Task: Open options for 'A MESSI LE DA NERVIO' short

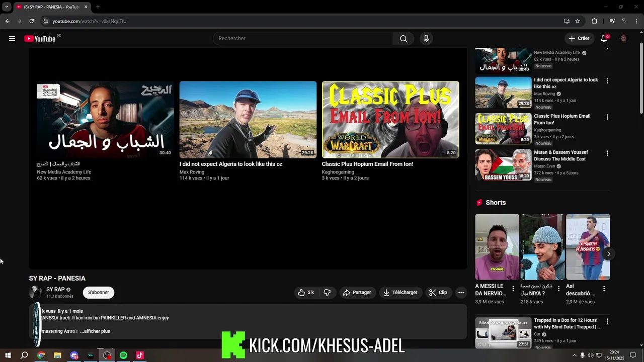Action: [x=513, y=289]
